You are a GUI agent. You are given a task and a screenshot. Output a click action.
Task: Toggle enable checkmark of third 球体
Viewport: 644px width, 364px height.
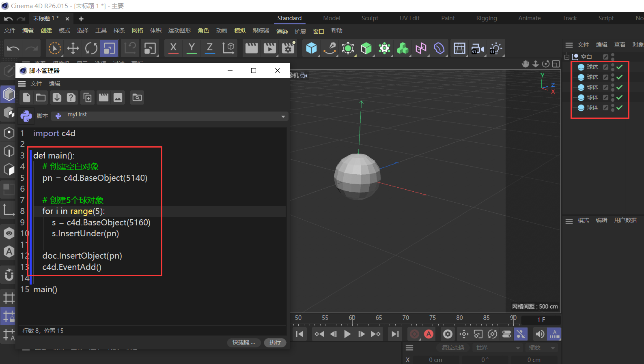pyautogui.click(x=619, y=87)
